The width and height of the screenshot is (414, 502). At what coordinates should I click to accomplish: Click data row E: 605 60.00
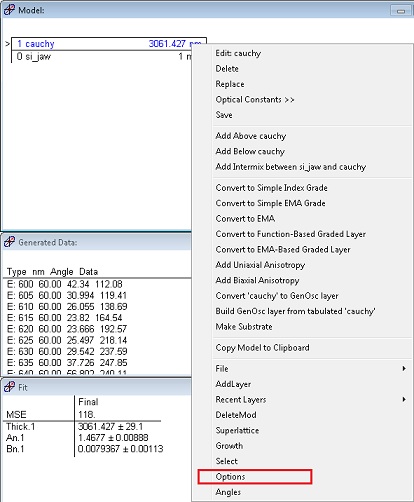point(67,295)
